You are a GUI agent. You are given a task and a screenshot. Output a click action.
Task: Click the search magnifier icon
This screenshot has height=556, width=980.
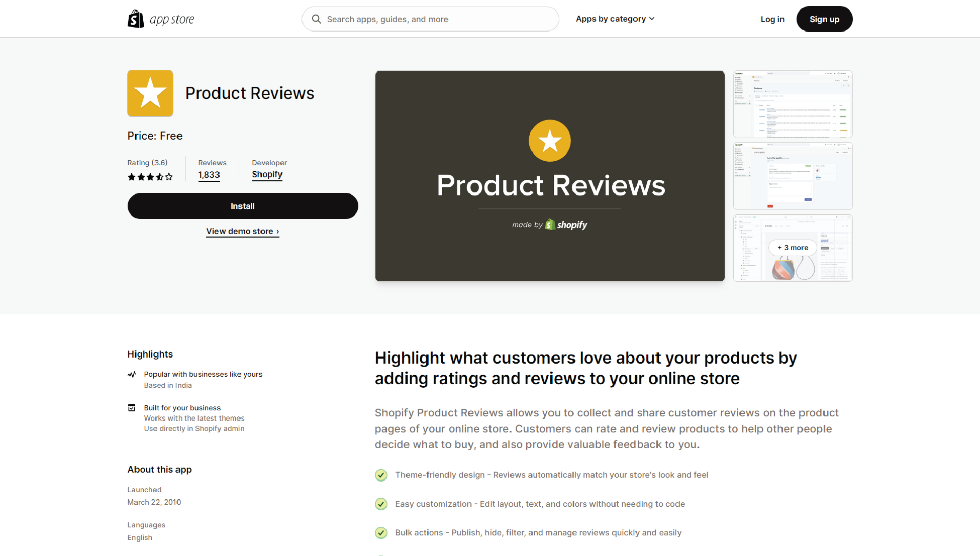coord(316,19)
